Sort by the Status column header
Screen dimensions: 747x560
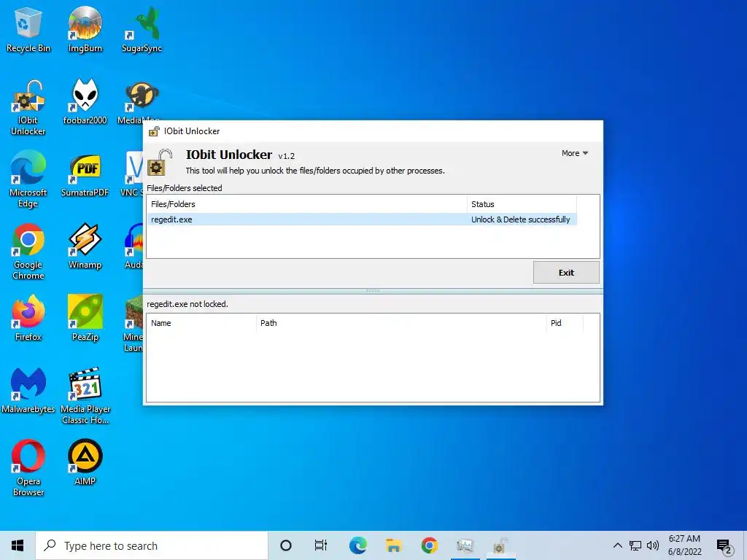click(522, 204)
